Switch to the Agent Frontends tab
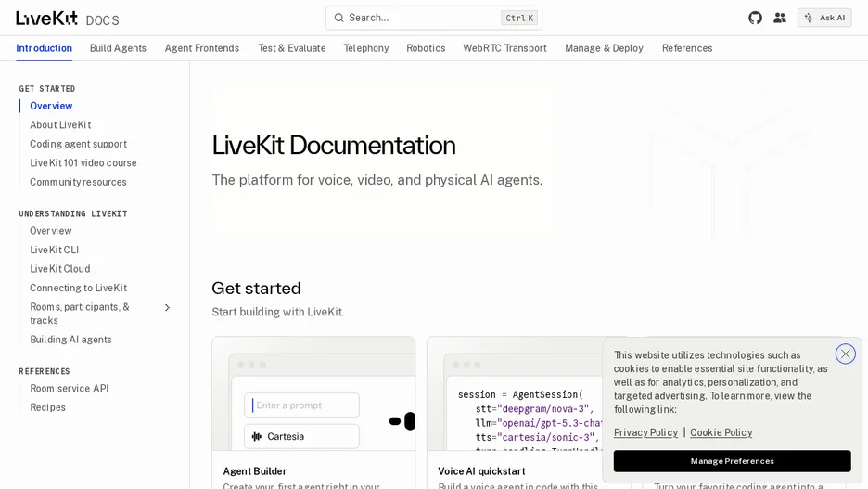The image size is (868, 489). (x=202, y=48)
